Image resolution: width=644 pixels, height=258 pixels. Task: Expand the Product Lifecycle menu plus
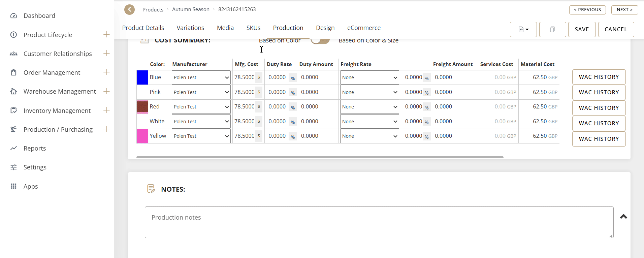106,35
